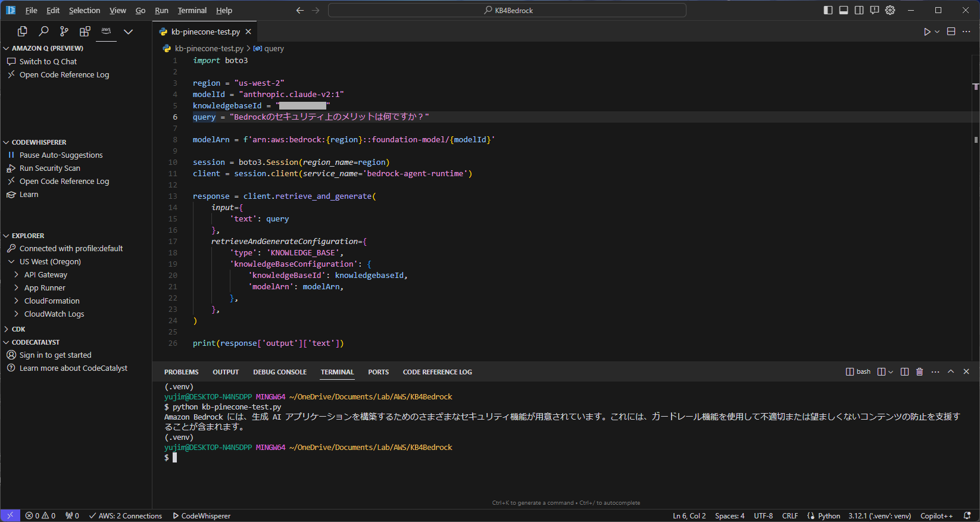
Task: Open the run options dropdown arrow
Action: click(937, 32)
